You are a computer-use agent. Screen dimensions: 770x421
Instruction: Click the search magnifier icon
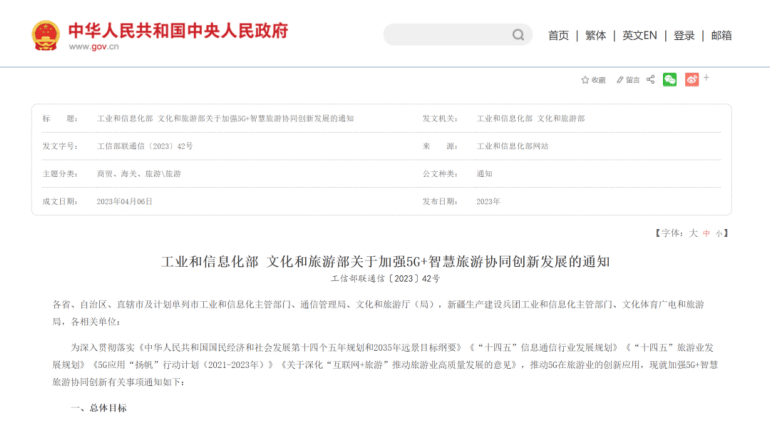[x=518, y=35]
